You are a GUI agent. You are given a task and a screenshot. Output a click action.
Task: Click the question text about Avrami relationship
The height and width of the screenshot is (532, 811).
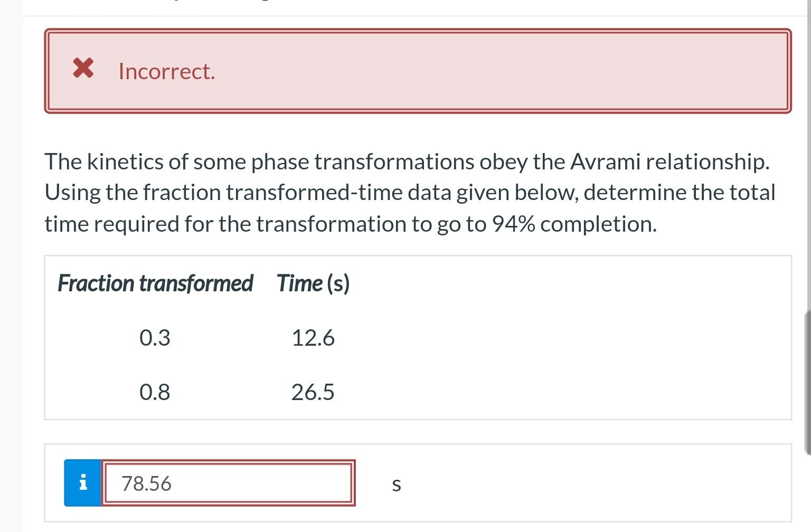tap(407, 192)
